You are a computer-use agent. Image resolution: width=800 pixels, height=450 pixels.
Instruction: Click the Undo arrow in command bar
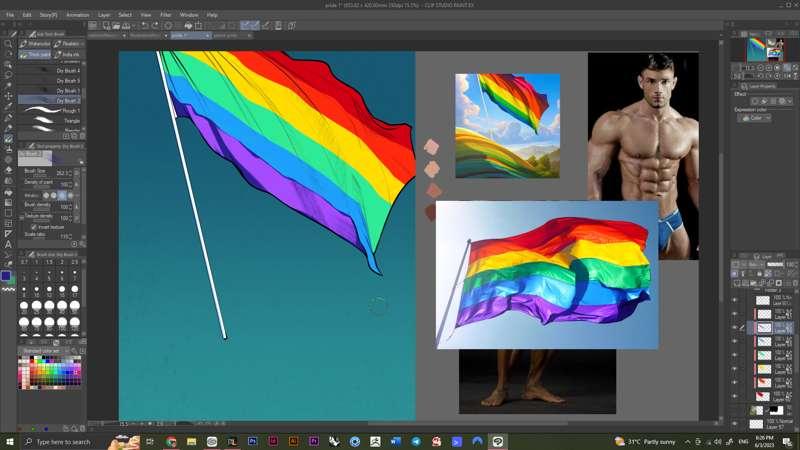pyautogui.click(x=145, y=26)
